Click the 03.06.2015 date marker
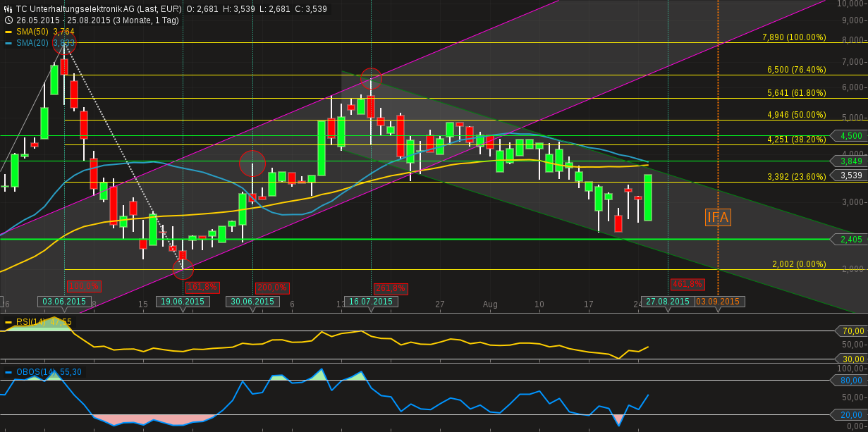The image size is (868, 432). click(64, 302)
